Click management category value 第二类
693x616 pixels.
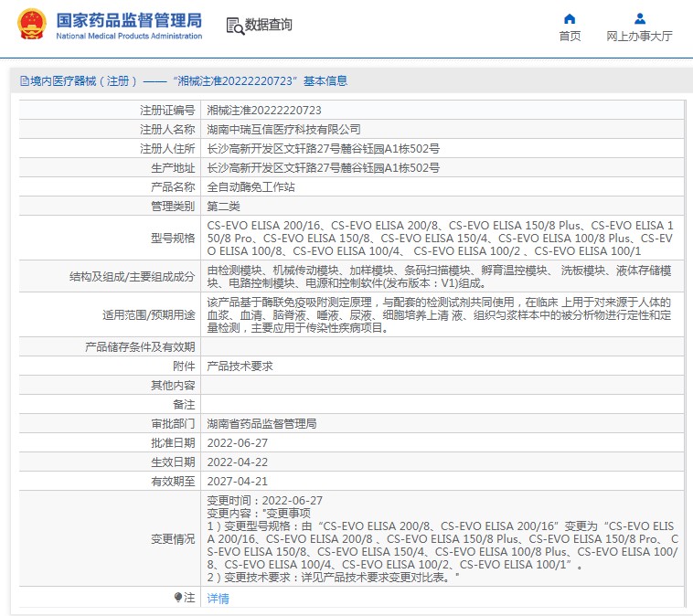click(x=224, y=207)
